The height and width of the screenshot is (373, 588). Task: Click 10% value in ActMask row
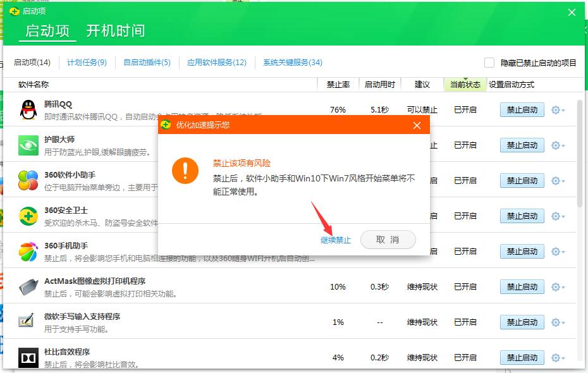pyautogui.click(x=338, y=287)
